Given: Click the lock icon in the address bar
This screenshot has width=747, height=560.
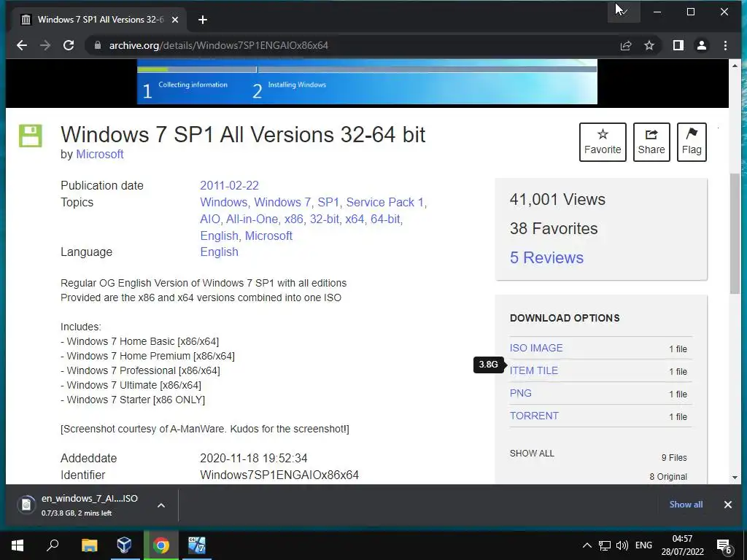Looking at the screenshot, I should point(98,46).
